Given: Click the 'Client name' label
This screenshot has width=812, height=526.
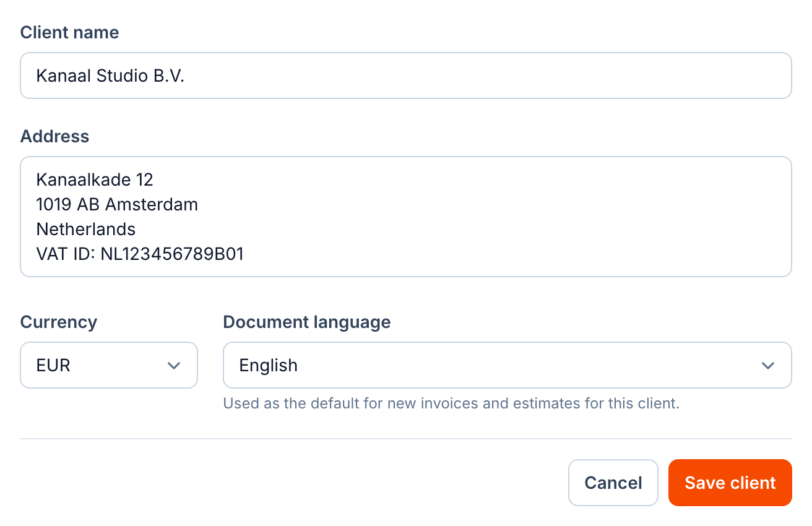Looking at the screenshot, I should coord(70,33).
